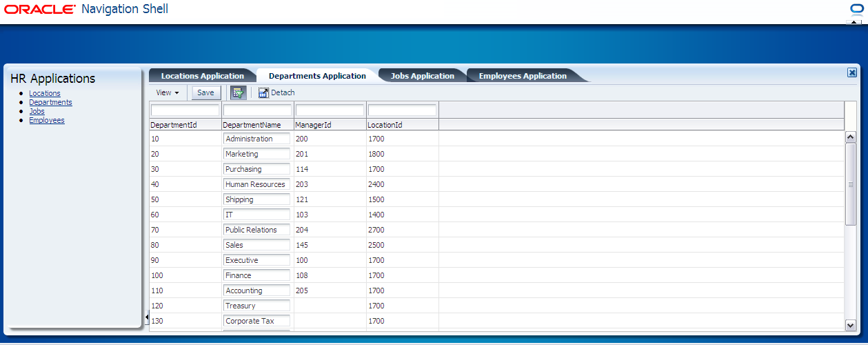Select ManagerId value 203

[302, 184]
